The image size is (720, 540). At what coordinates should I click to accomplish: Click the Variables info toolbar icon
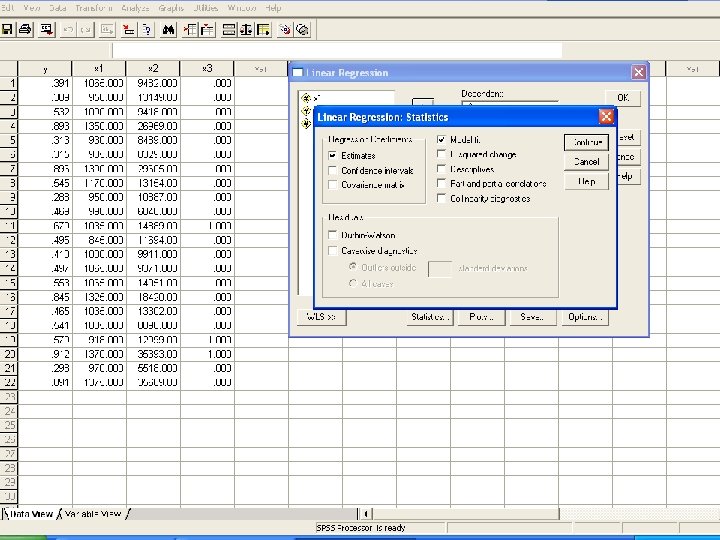[145, 29]
